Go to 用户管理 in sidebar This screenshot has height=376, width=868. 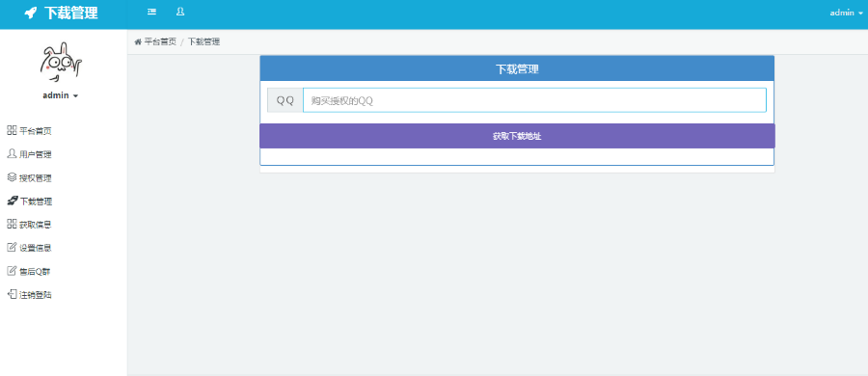[x=36, y=154]
